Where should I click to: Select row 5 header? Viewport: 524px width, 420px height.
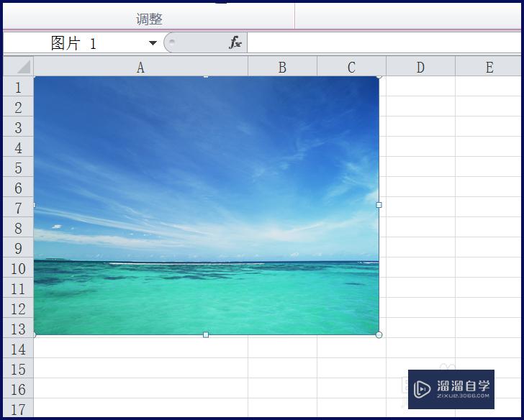(x=19, y=167)
